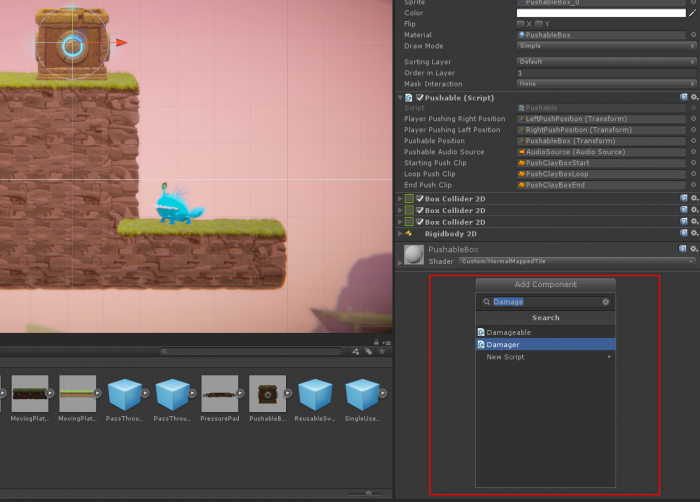This screenshot has height=502, width=700.
Task: Open help icon for Rigidbody 2D
Action: point(684,233)
